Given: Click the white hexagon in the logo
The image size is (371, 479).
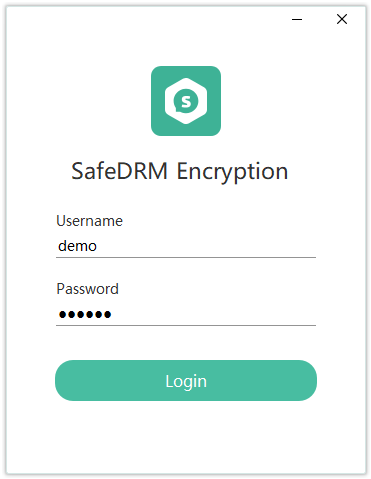Looking at the screenshot, I should tap(186, 101).
